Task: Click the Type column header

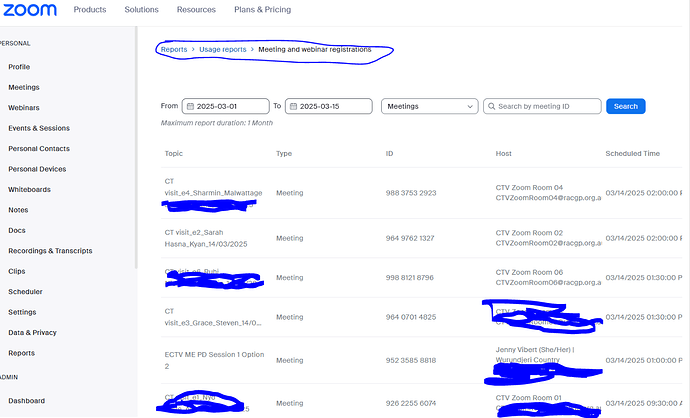Action: pyautogui.click(x=284, y=154)
